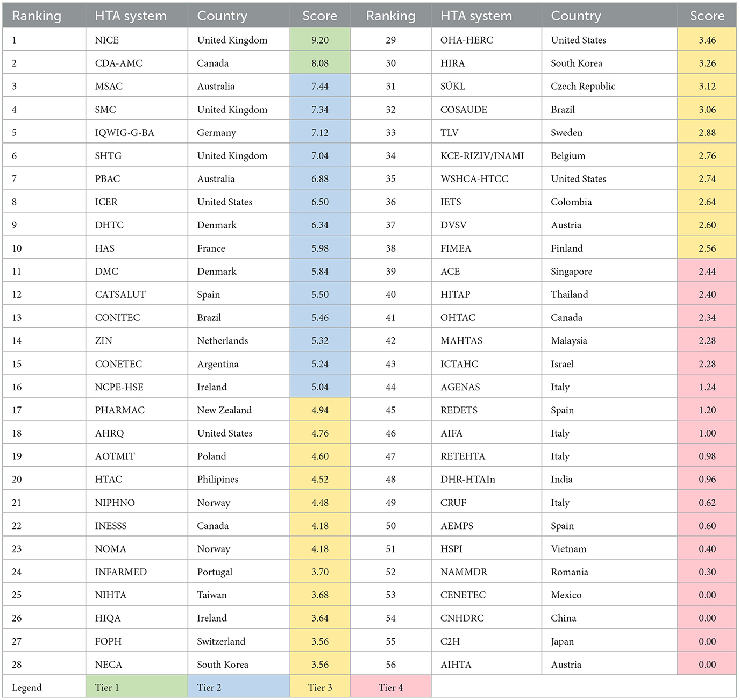Click the score 8.08 cell
Screen dimensions: 740x700
(320, 63)
